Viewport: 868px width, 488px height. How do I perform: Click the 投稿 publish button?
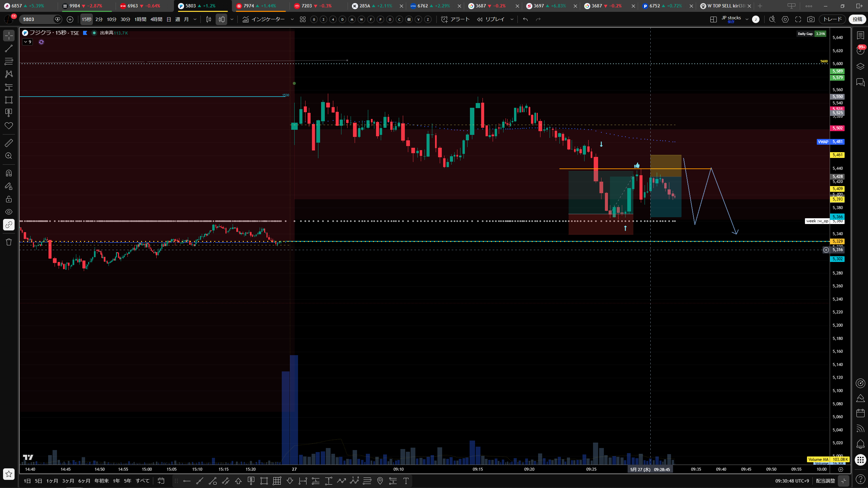857,19
